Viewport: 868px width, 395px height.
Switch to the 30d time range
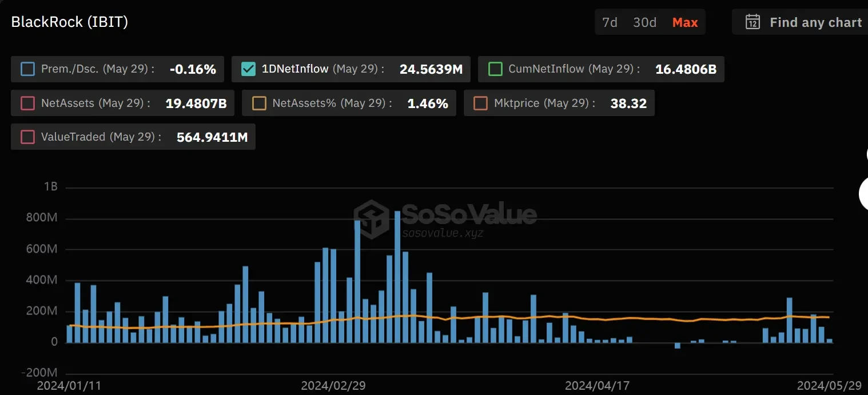[644, 22]
